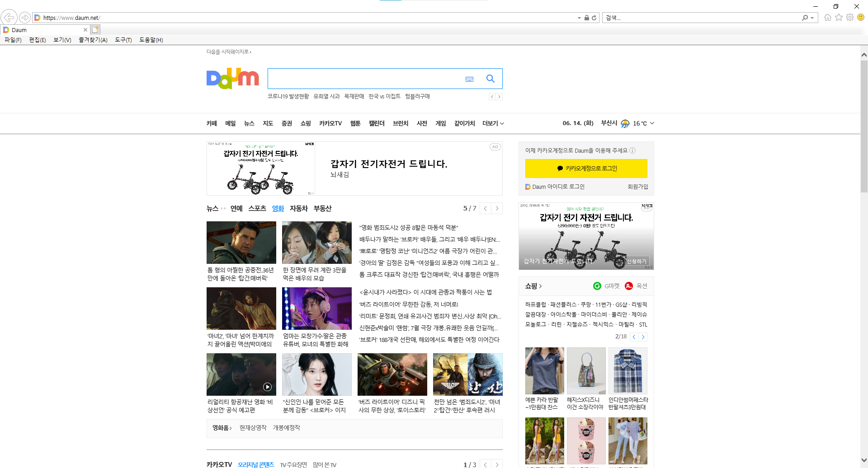Switch to the 자동차 news tab

pos(299,208)
